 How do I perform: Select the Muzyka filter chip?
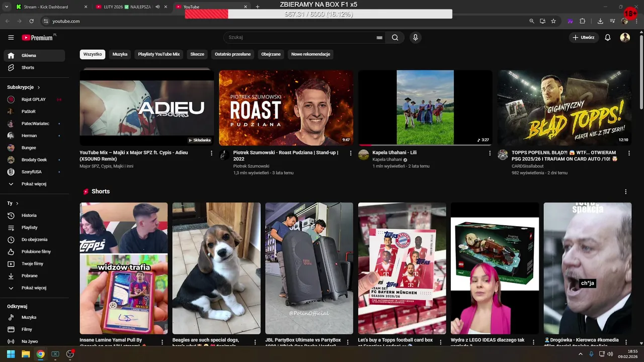tap(120, 54)
